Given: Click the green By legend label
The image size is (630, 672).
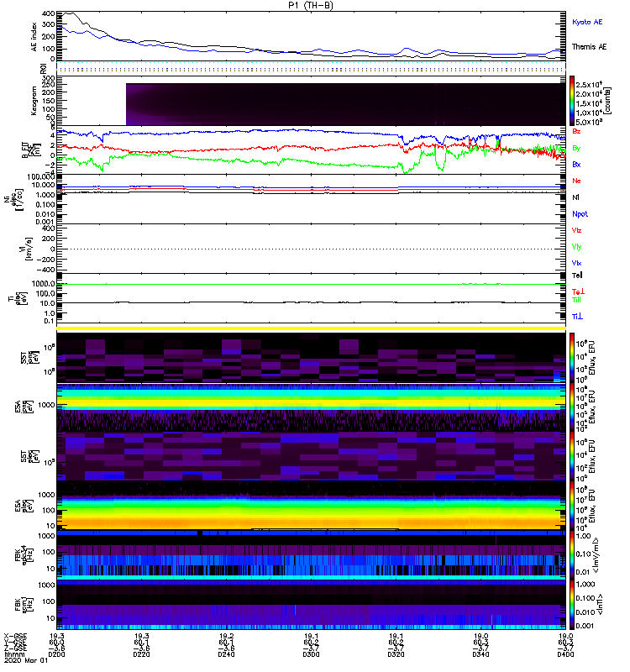Looking at the screenshot, I should coord(576,149).
